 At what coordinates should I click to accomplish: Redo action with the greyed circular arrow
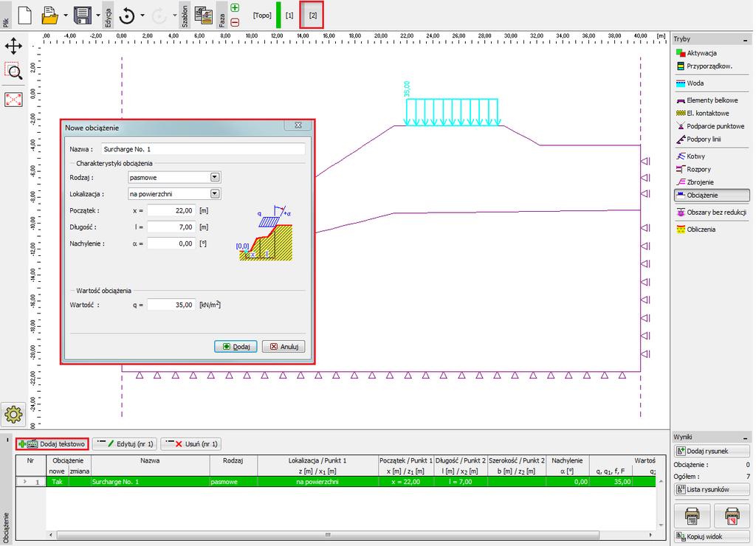coord(159,16)
